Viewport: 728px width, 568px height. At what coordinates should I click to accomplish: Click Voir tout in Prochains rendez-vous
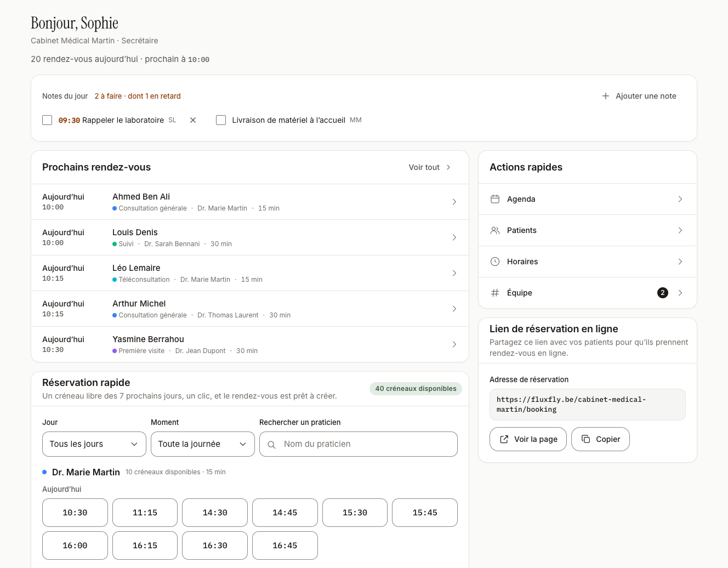(430, 167)
